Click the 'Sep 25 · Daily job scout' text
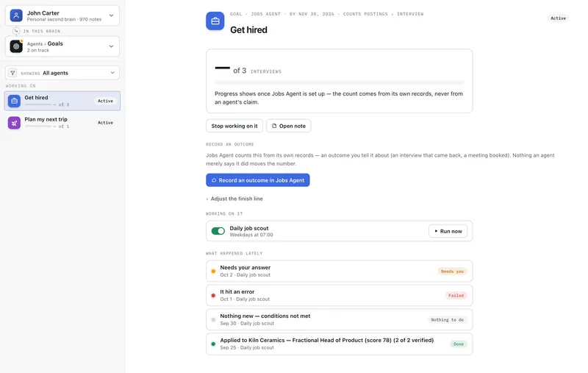This screenshot has height=373, width=588. pyautogui.click(x=247, y=348)
